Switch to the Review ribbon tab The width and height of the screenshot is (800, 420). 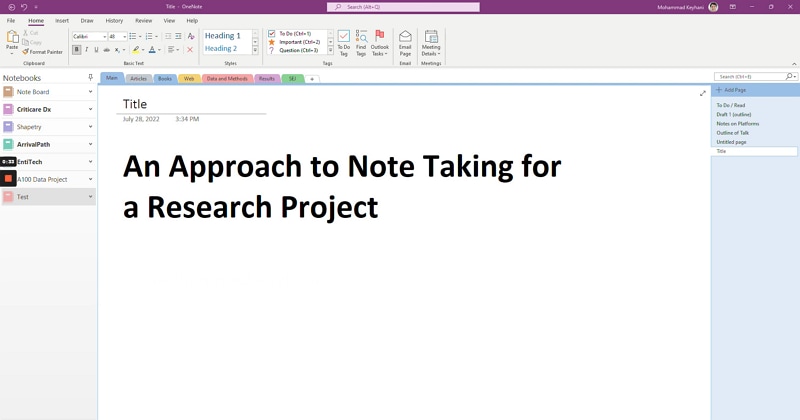(x=143, y=20)
